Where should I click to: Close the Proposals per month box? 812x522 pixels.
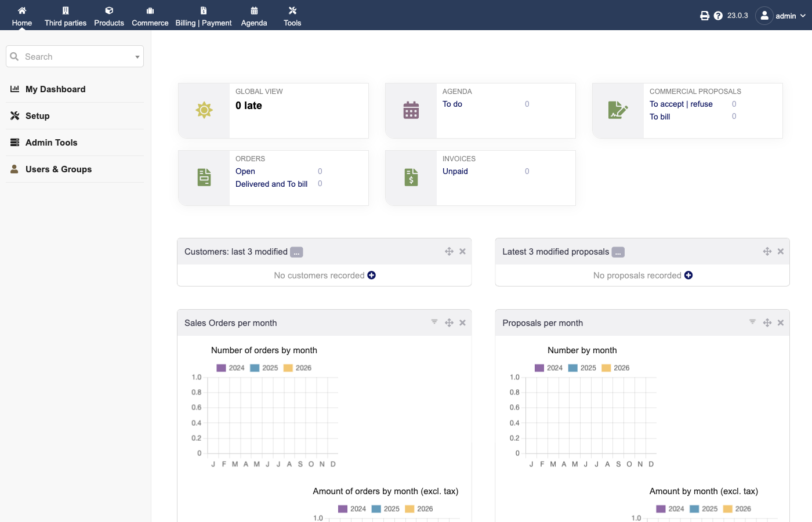click(x=781, y=322)
